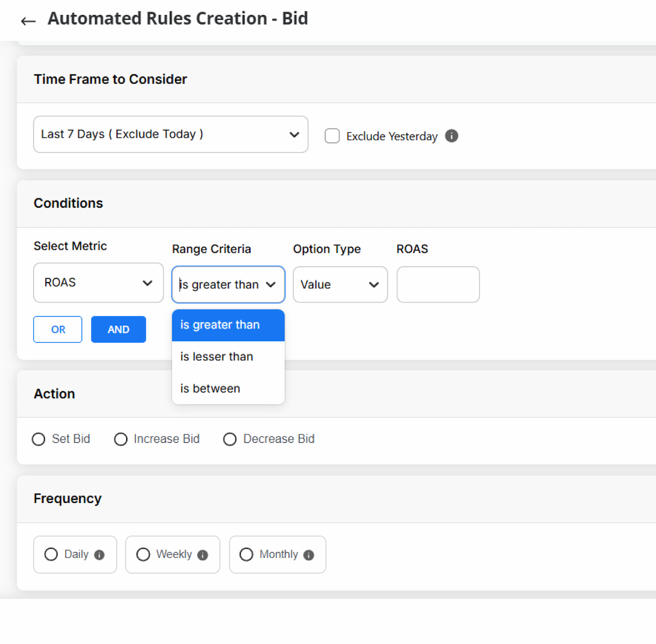Click the back arrow icon
656x644 pixels.
[x=28, y=21]
